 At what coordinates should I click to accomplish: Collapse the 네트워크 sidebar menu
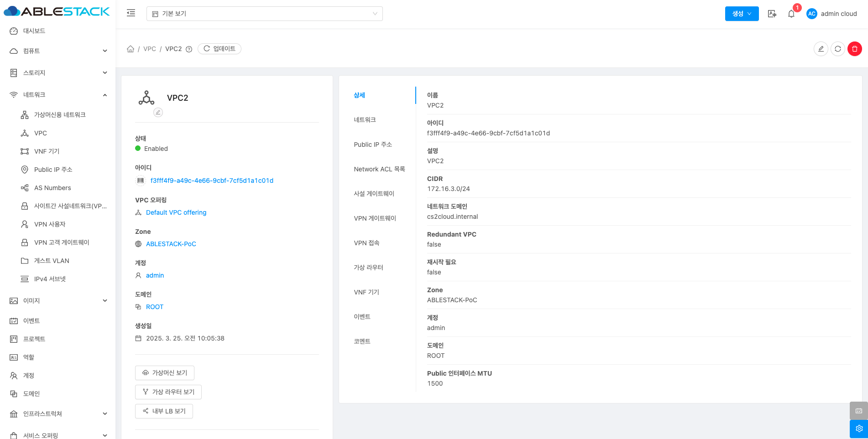point(58,95)
